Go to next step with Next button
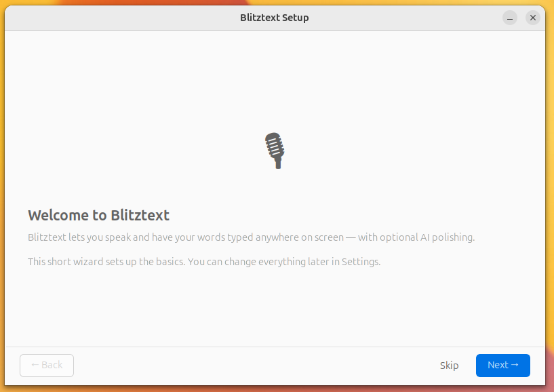The height and width of the screenshot is (392, 554). click(x=502, y=365)
